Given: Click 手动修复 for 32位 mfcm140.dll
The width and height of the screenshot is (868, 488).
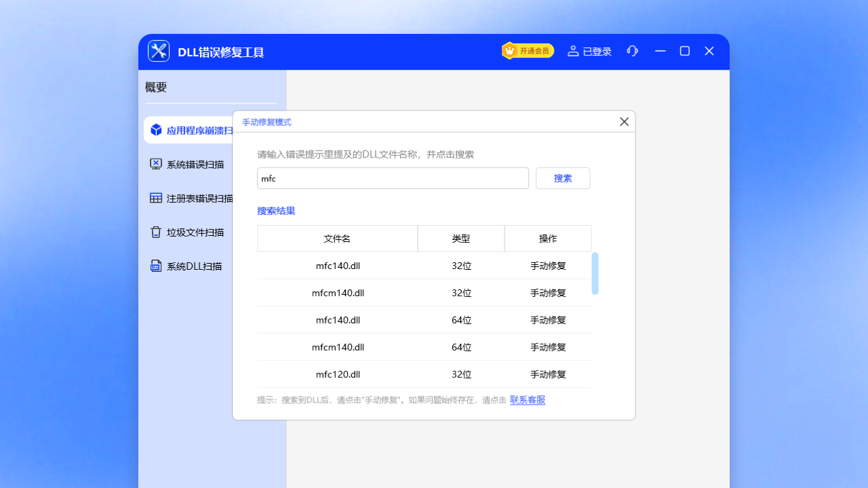Looking at the screenshot, I should tap(548, 293).
